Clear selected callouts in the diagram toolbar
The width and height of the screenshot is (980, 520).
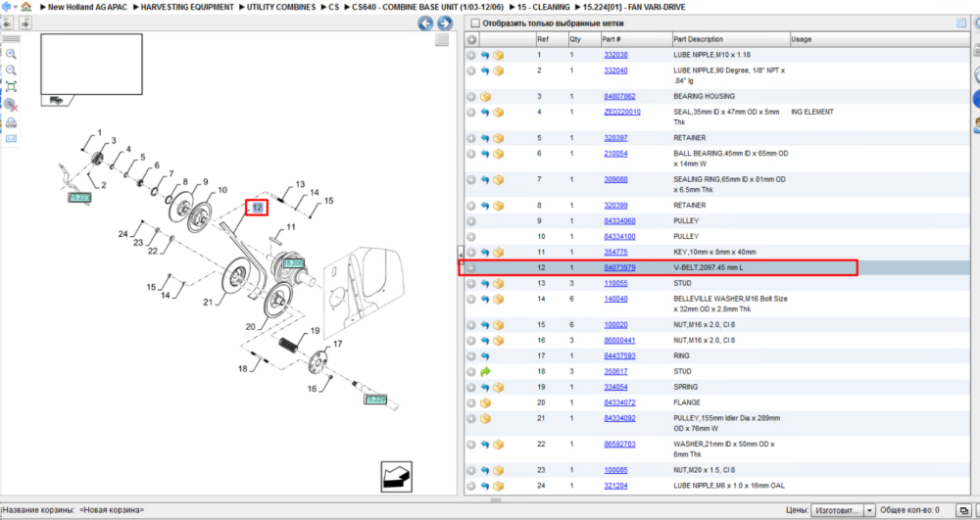coord(11,105)
